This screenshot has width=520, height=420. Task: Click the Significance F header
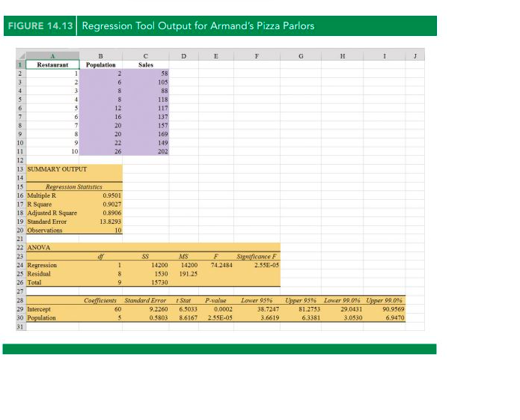pos(257,257)
